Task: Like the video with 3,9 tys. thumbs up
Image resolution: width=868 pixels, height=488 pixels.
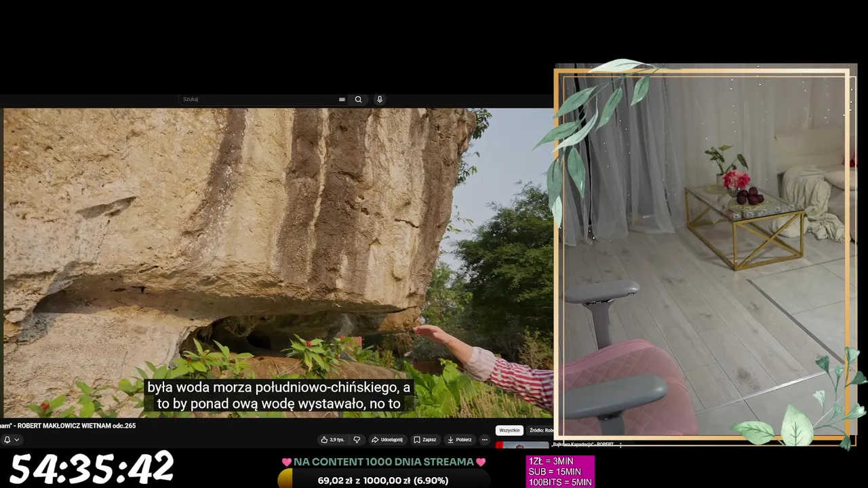Action: click(333, 439)
